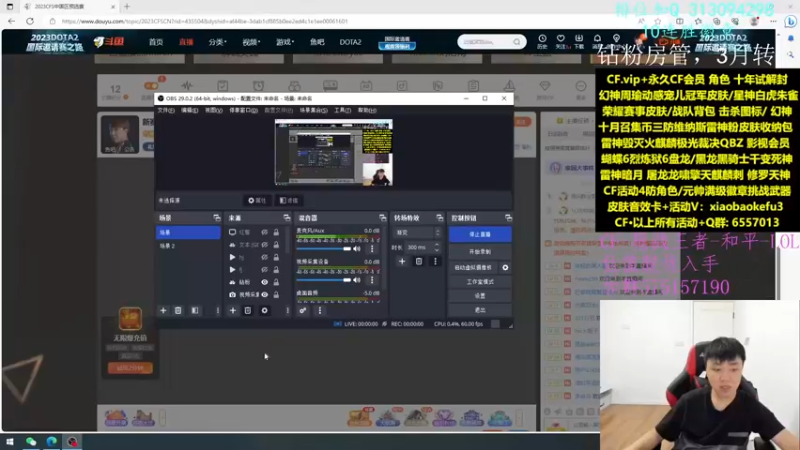Image resolution: width=800 pixels, height=450 pixels.
Task: Click Douyu following heart icon in header
Action: pyautogui.click(x=561, y=41)
